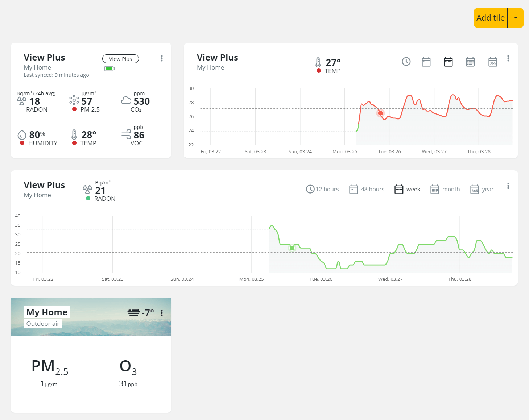Open the temperature chart tile options menu
The image size is (529, 420).
508,58
